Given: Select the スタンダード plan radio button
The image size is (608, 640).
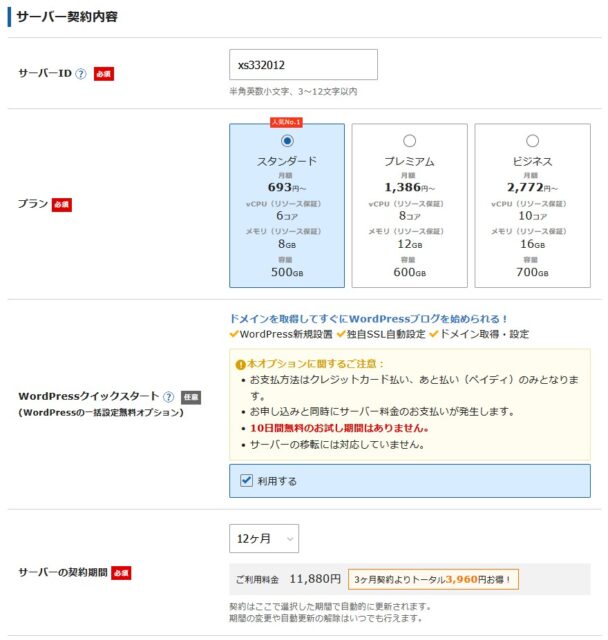Looking at the screenshot, I should [x=287, y=141].
